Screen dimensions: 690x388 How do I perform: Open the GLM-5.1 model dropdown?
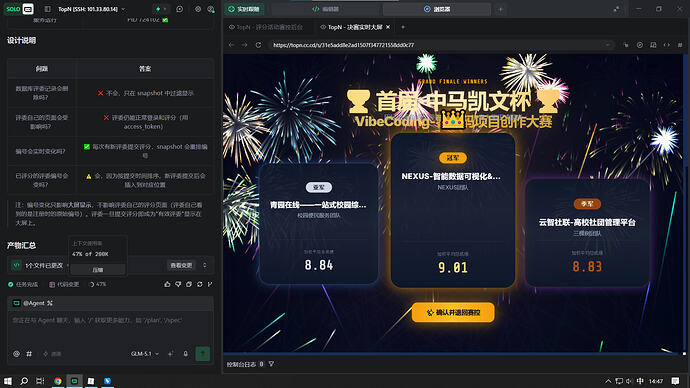[x=144, y=354]
